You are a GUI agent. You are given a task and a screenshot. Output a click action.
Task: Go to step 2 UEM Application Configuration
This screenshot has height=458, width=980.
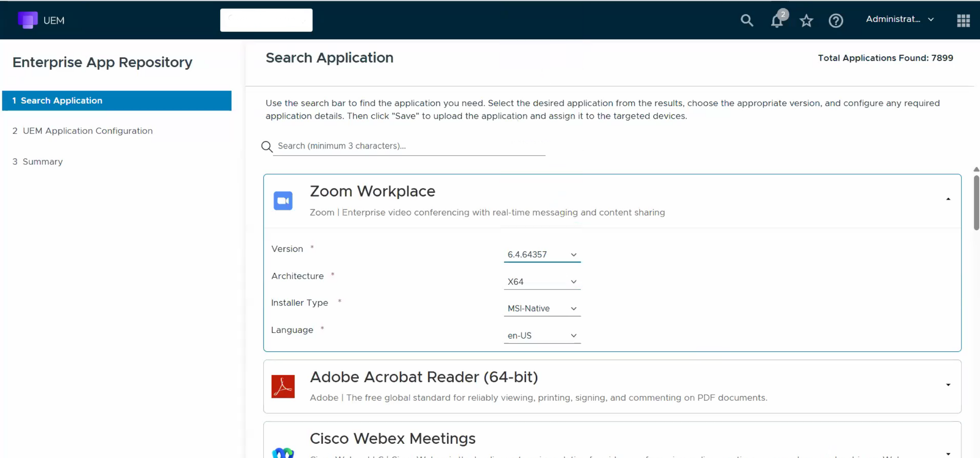(82, 131)
